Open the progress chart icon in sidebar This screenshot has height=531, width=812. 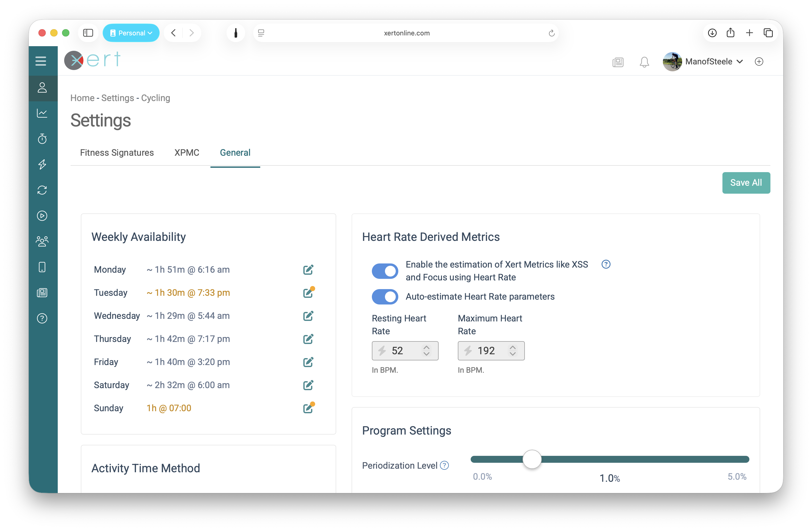42,113
